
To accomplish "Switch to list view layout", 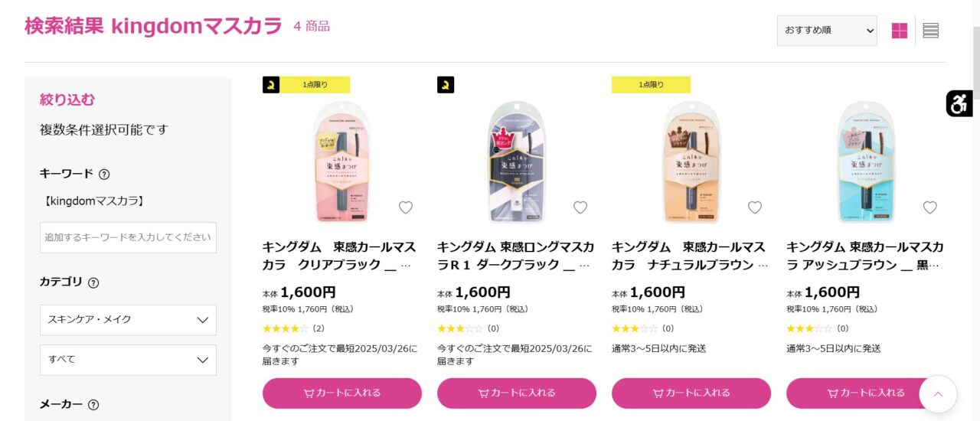I will click(x=931, y=31).
